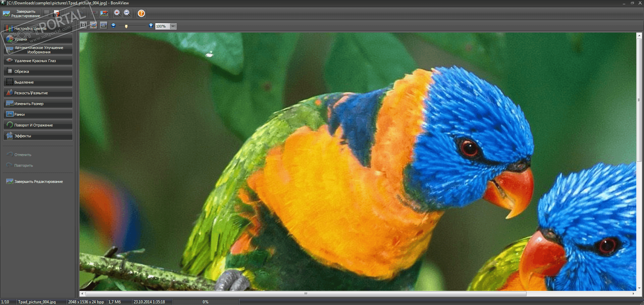
Task: Click the zoom out magnifier icon
Action: tap(127, 13)
